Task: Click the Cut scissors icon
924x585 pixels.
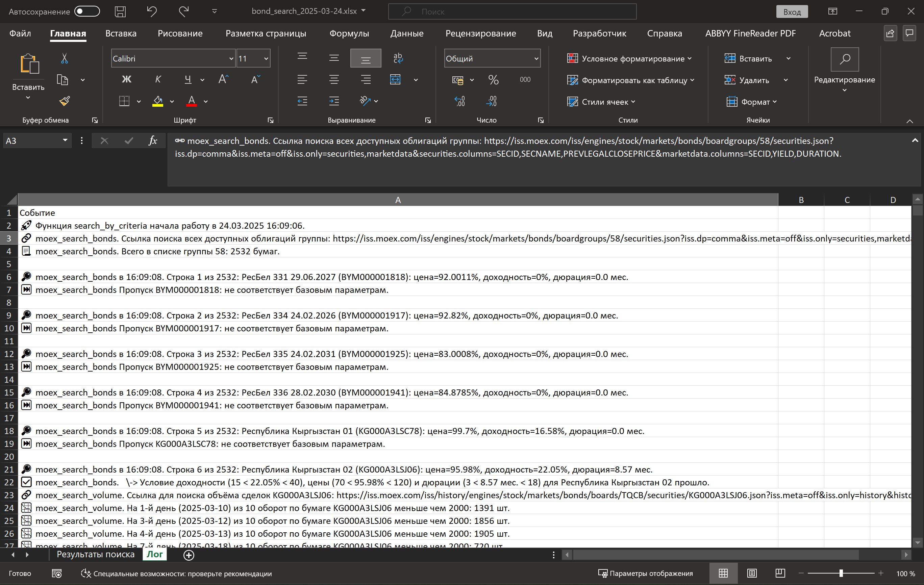Action: 65,58
